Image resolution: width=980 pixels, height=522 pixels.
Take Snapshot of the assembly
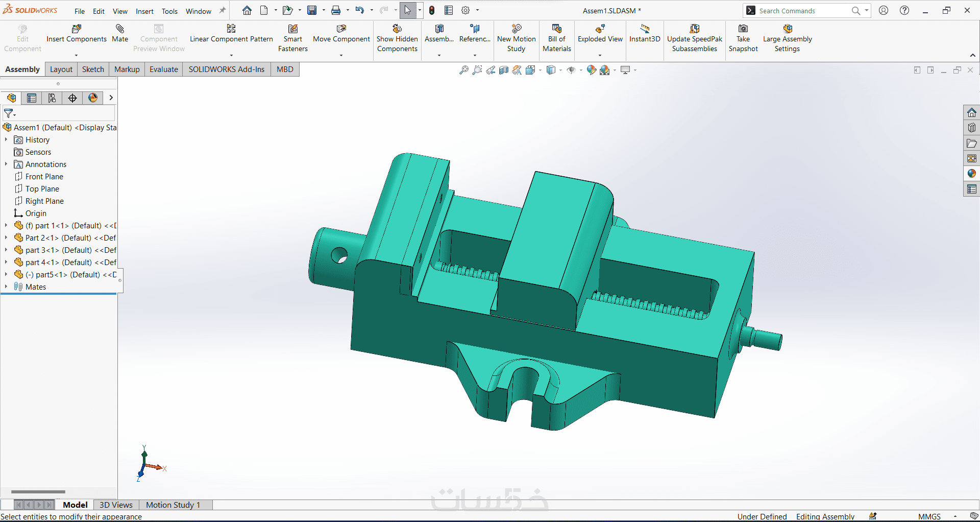click(x=743, y=38)
